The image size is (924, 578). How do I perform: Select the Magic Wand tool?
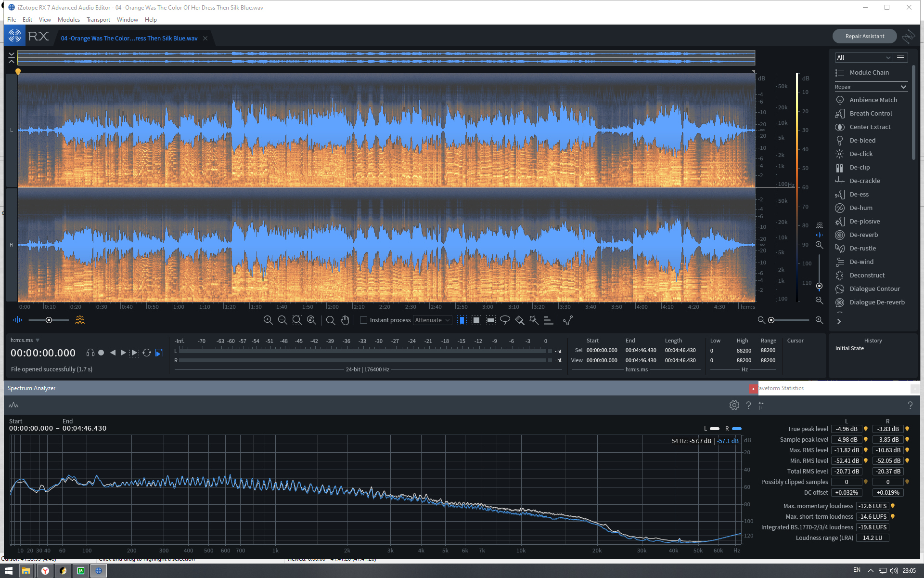[x=534, y=320]
